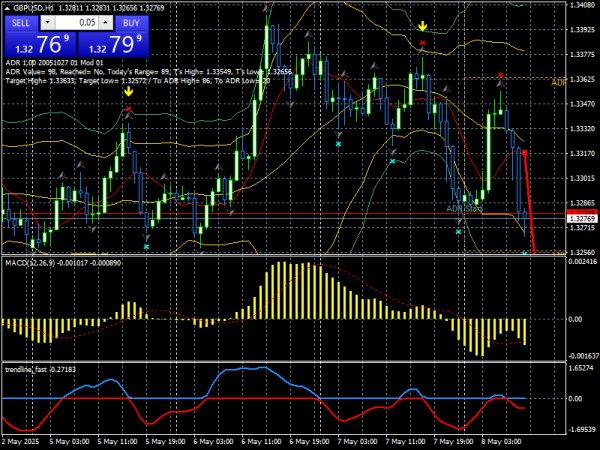The image size is (600, 450).
Task: Click the '7 May 03:00' time axis label
Action: (x=358, y=442)
